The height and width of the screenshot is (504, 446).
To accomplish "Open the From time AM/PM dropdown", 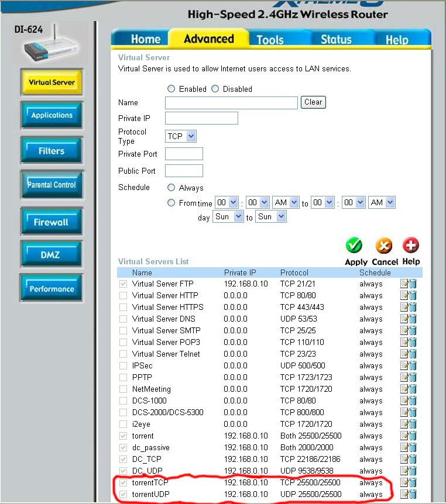I will click(x=286, y=202).
